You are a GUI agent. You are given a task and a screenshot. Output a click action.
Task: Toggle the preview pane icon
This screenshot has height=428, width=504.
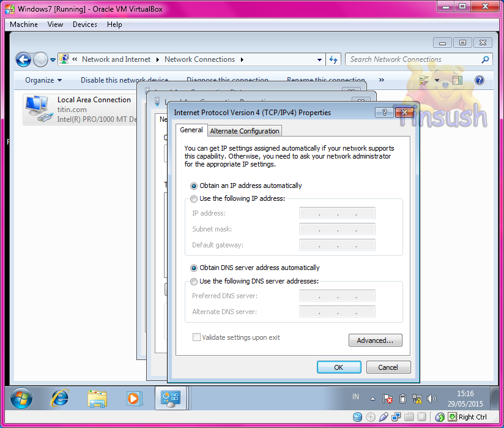[457, 80]
